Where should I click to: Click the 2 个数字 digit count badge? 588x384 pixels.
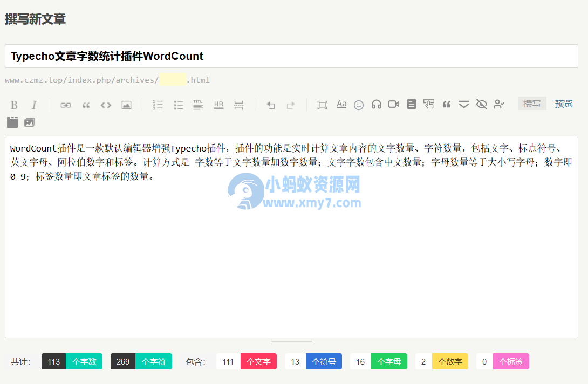442,361
